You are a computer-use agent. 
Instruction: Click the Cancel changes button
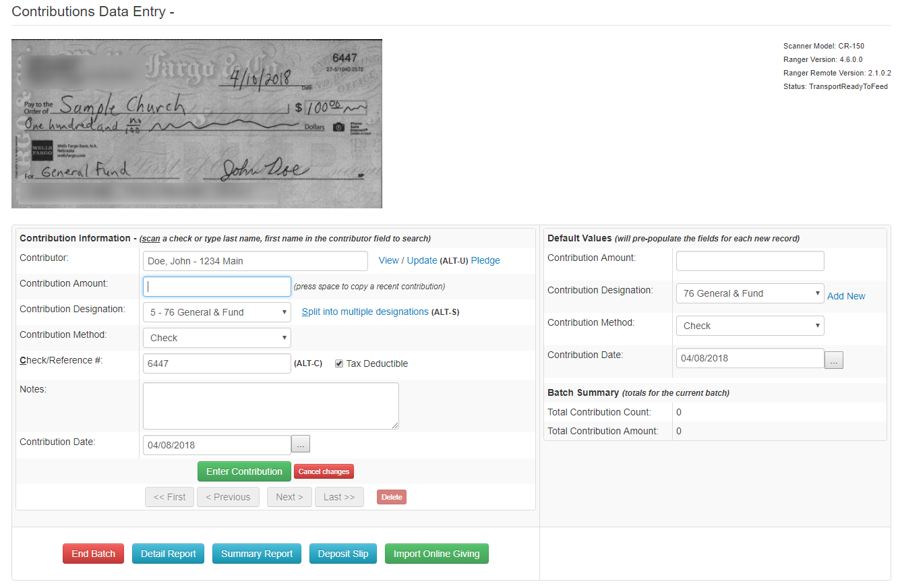click(x=324, y=471)
